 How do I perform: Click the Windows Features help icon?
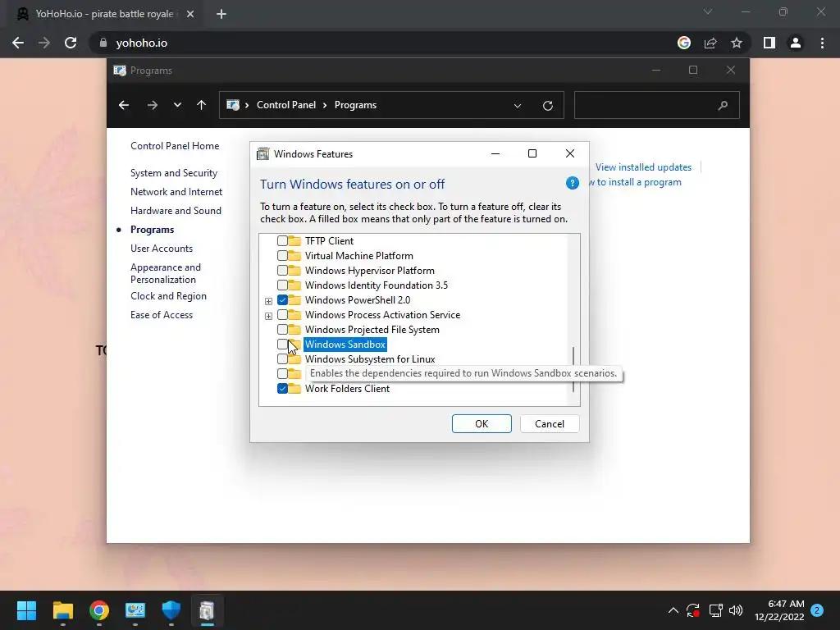pyautogui.click(x=572, y=183)
